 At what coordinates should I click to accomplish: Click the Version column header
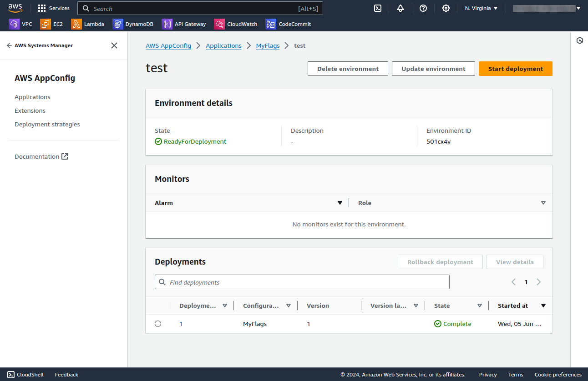tap(318, 306)
